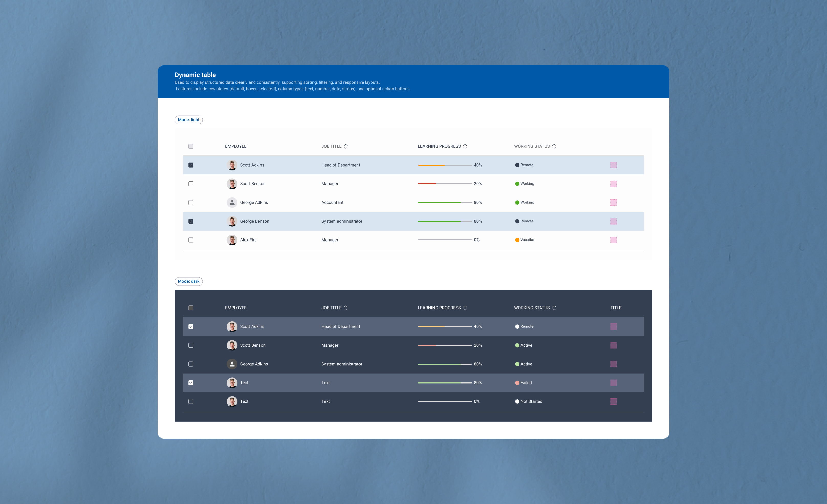Click Scott Benson's 20% progress bar, light table
827x504 pixels.
(444, 184)
